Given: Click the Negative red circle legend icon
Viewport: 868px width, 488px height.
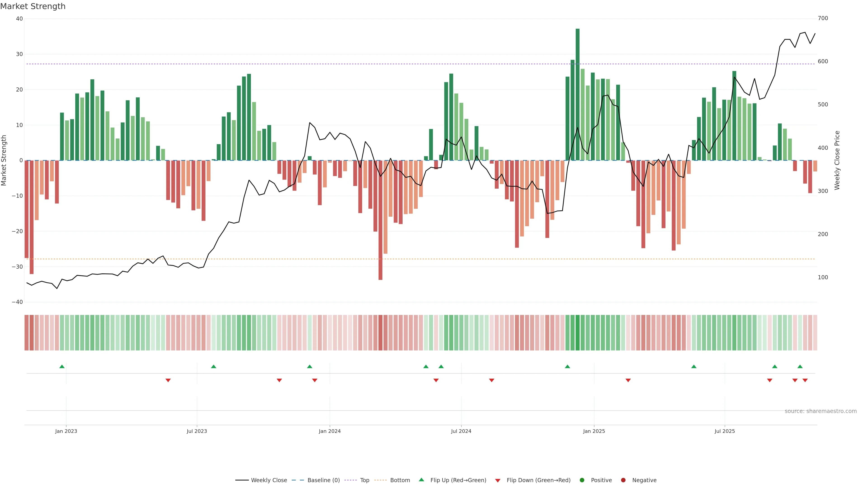Looking at the screenshot, I should click(623, 480).
